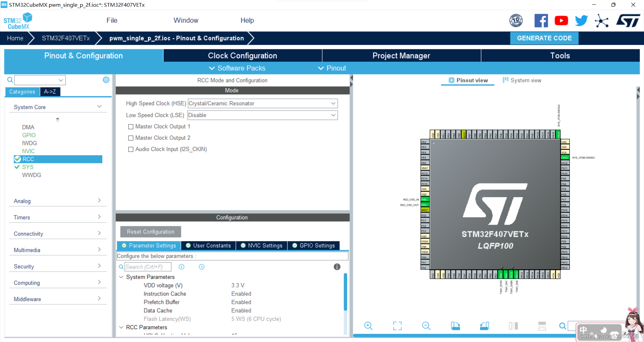Screen dimensions: 644x342
Task: Open the Twitter bird icon link
Action: (581, 20)
